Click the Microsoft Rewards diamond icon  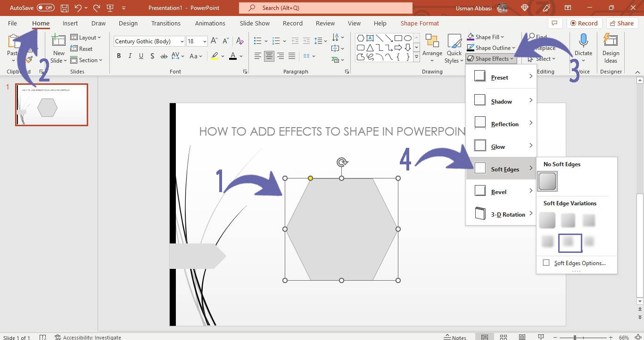(525, 8)
